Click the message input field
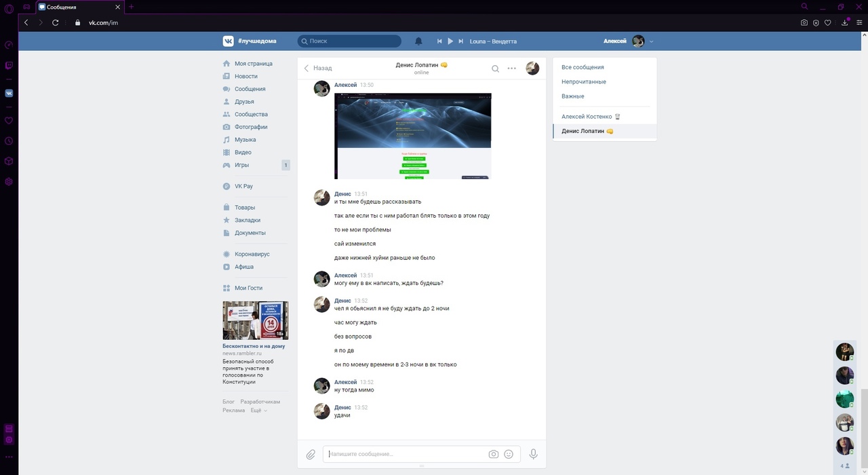 (406, 454)
